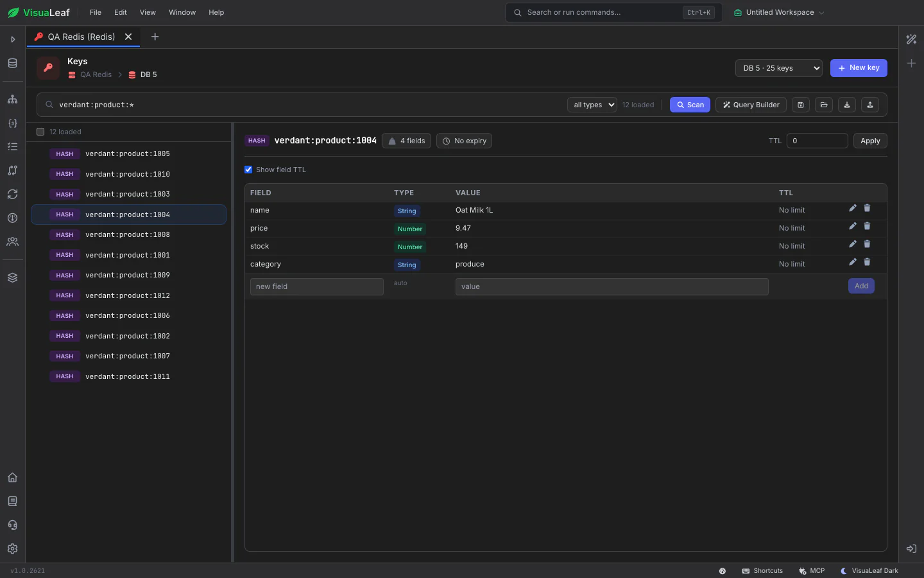Image resolution: width=924 pixels, height=578 pixels.
Task: Remove the category field via trash icon
Action: pos(867,262)
